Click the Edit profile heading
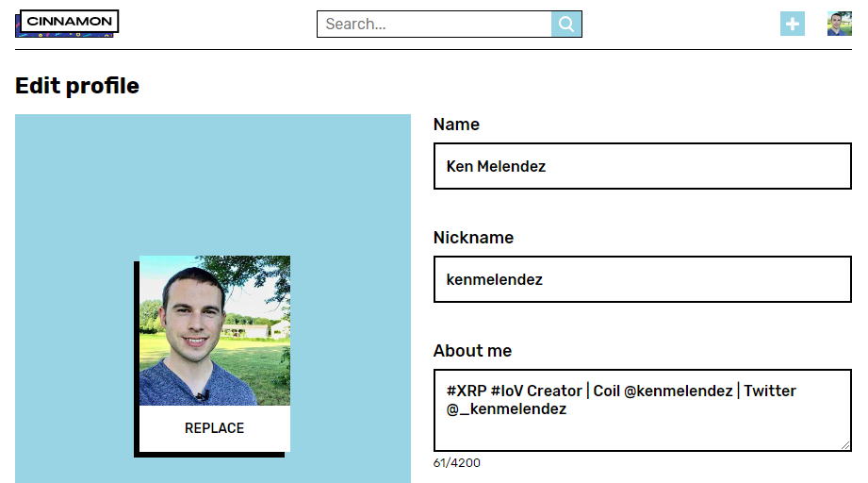Screen dimensions: 868x483 coord(77,86)
